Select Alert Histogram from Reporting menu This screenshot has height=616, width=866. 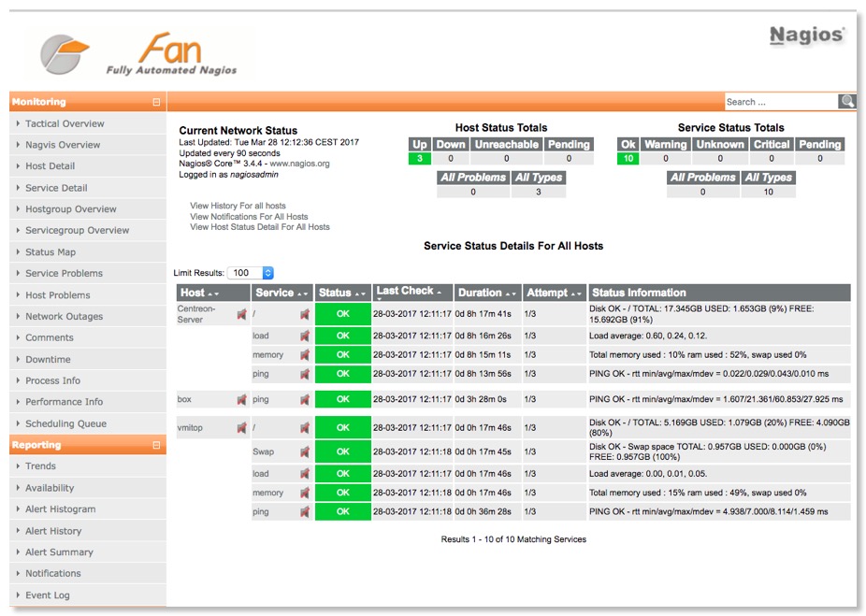(60, 509)
